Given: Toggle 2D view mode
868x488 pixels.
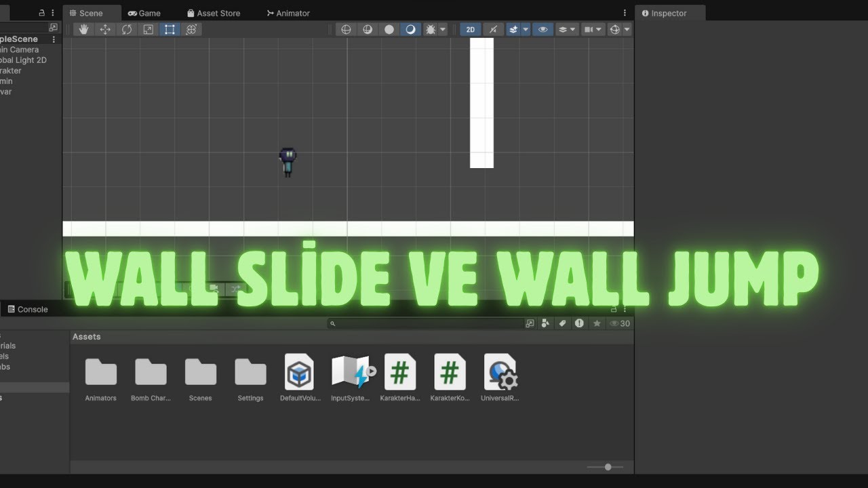Looking at the screenshot, I should (471, 29).
